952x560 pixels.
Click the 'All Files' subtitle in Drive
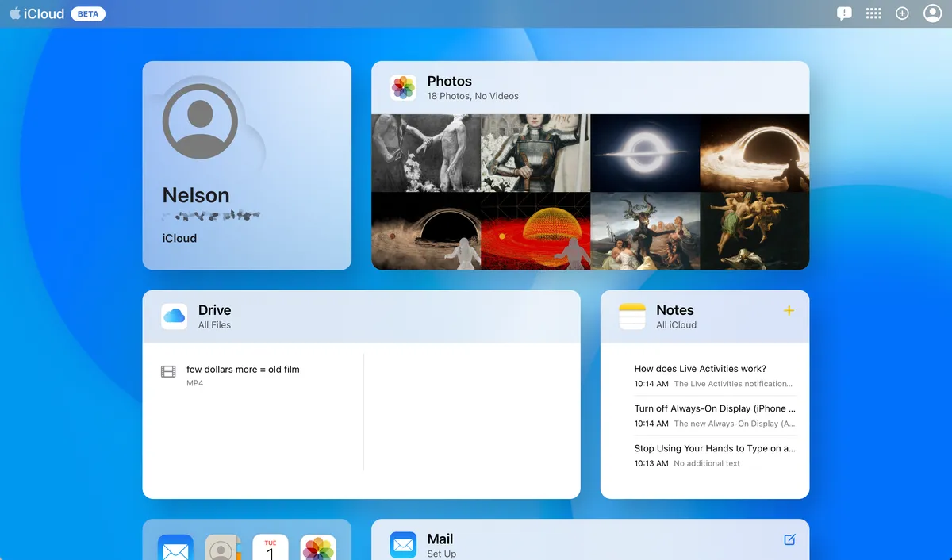(x=214, y=325)
